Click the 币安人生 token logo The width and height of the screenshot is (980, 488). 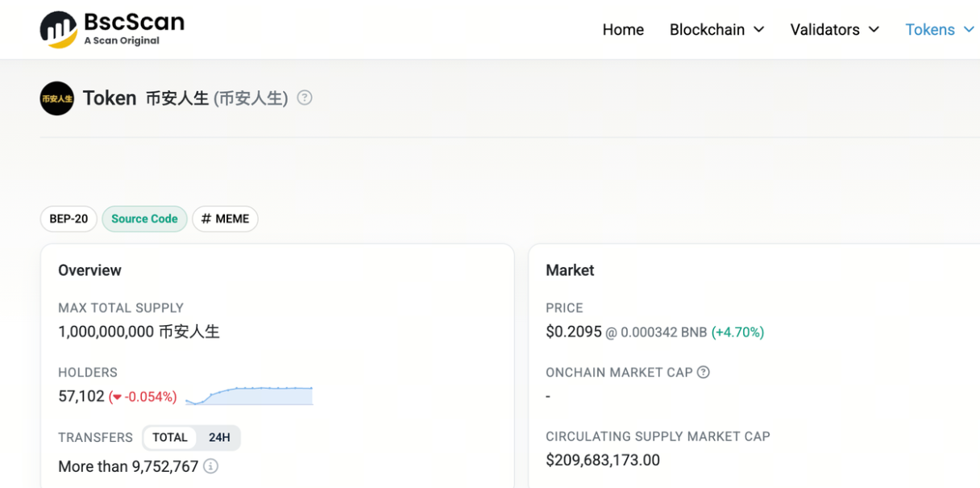pos(56,98)
